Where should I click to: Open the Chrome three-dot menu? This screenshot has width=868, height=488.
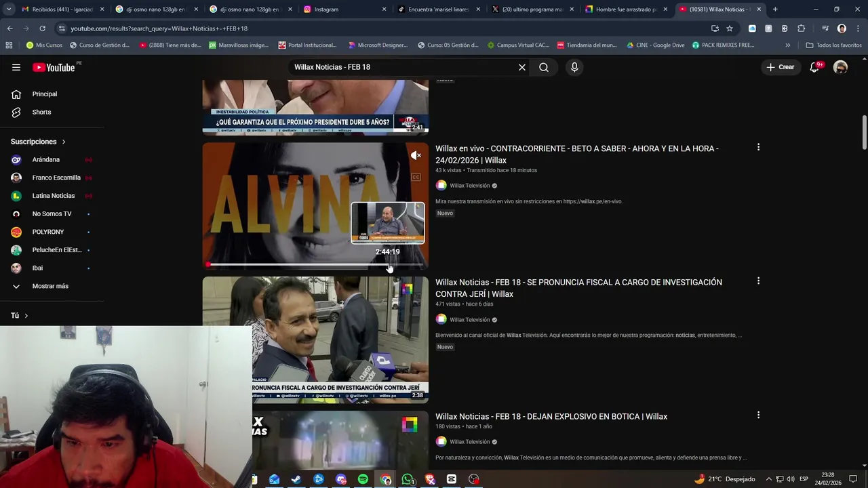[859, 28]
